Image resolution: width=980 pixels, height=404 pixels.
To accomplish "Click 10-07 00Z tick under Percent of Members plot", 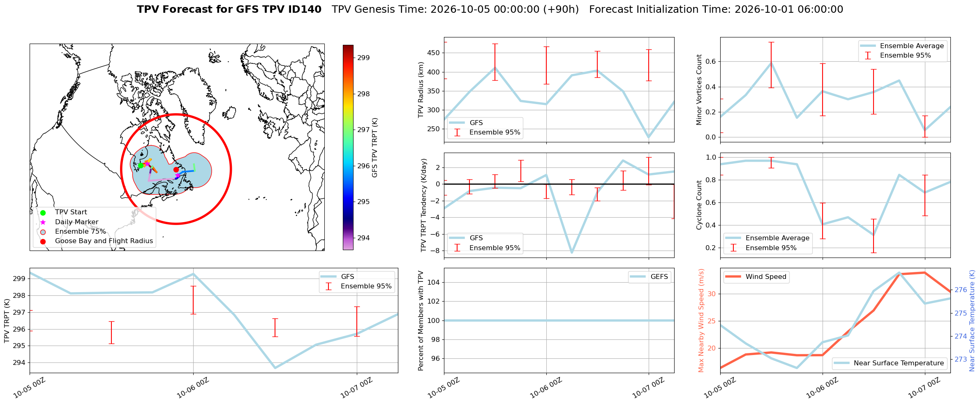I will tap(648, 388).
